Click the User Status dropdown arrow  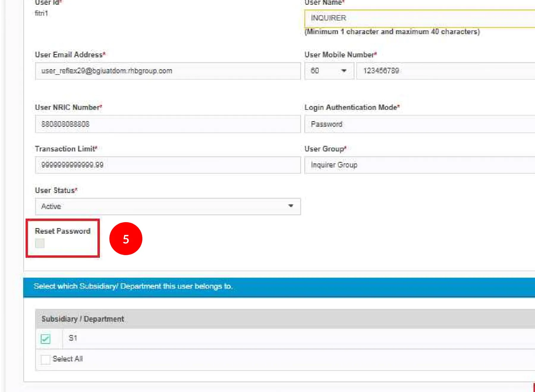click(290, 206)
